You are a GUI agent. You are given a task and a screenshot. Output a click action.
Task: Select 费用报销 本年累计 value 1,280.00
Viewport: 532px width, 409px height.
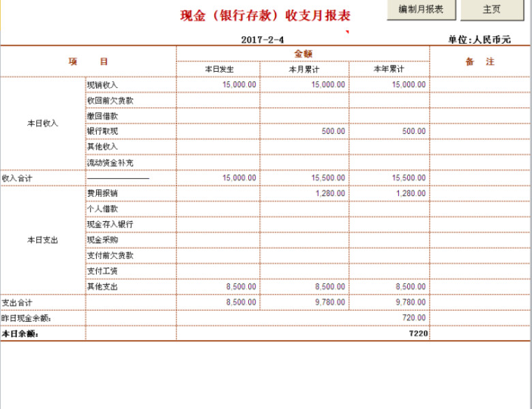click(411, 193)
